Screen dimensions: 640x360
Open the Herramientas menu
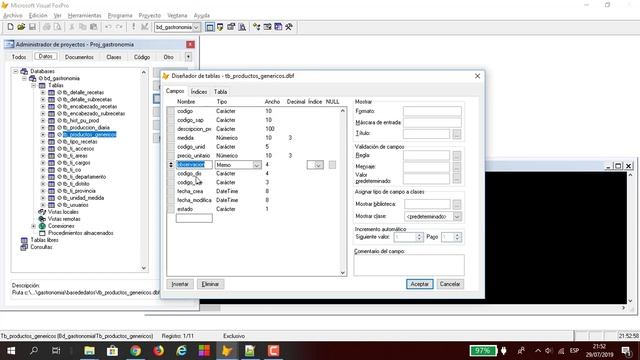(84, 16)
